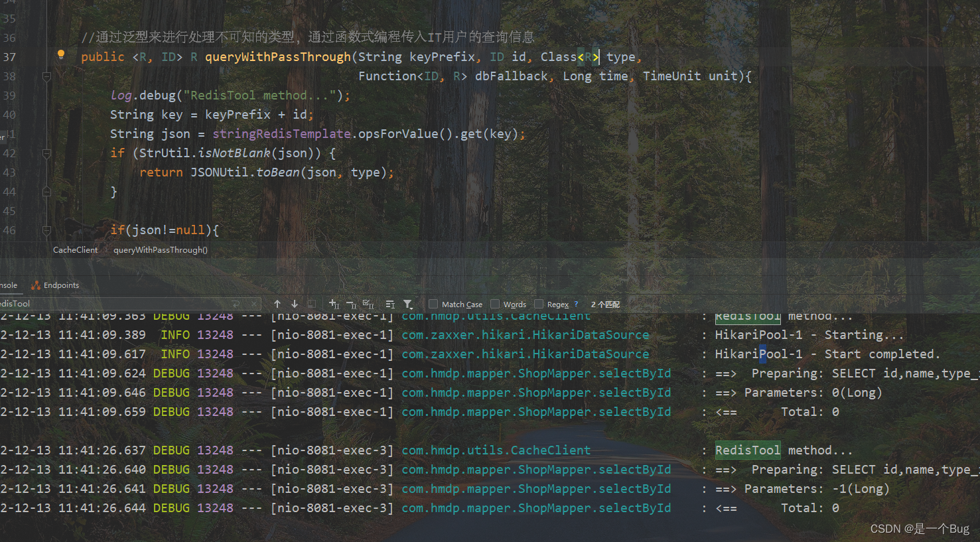Viewport: 980px width, 542px height.
Task: Click line number 37 in the gutter
Action: [x=9, y=57]
